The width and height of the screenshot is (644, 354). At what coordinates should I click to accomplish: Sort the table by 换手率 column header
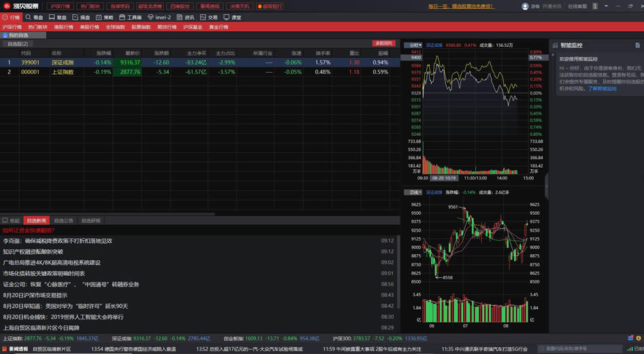coord(323,53)
